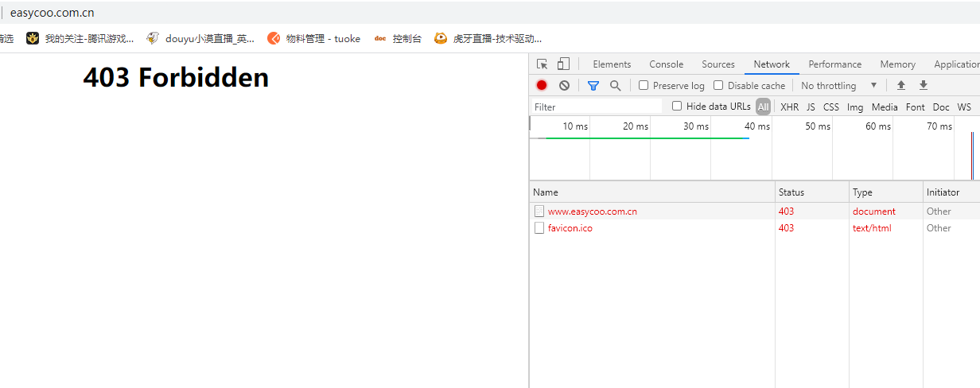Select the favicon.ico request row
This screenshot has width=980, height=388.
[755, 228]
